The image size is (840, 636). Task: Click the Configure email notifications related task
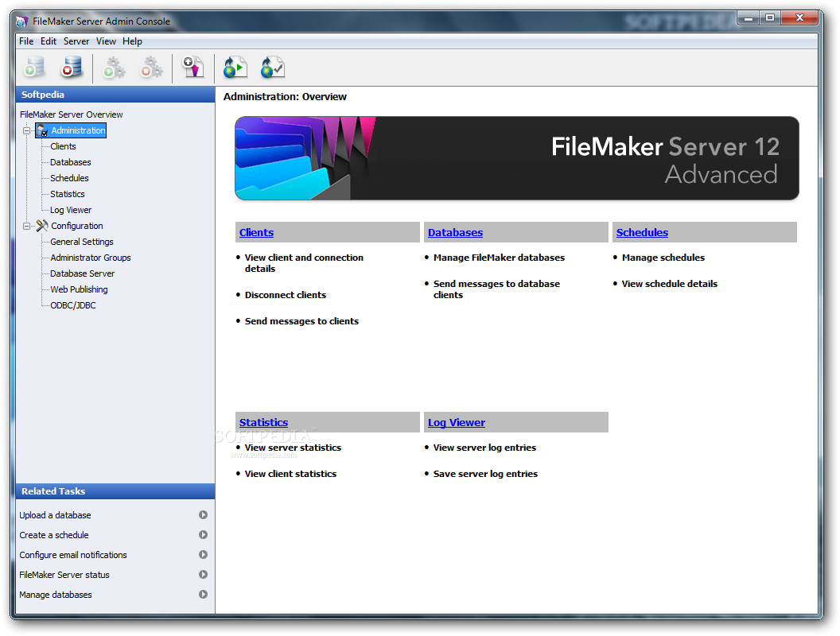point(73,555)
